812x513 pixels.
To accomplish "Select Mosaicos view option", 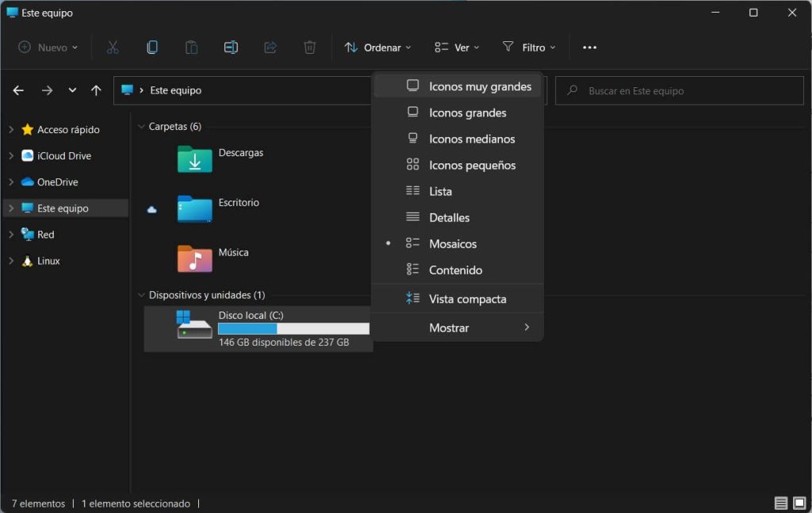I will point(458,244).
